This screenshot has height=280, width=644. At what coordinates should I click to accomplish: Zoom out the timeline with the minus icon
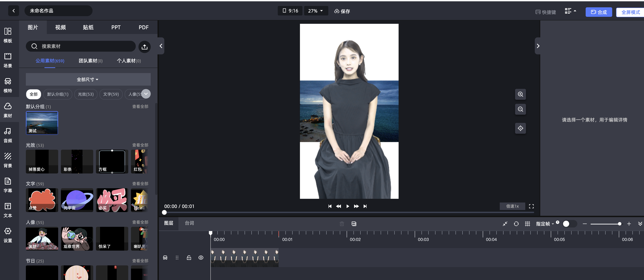tap(584, 224)
